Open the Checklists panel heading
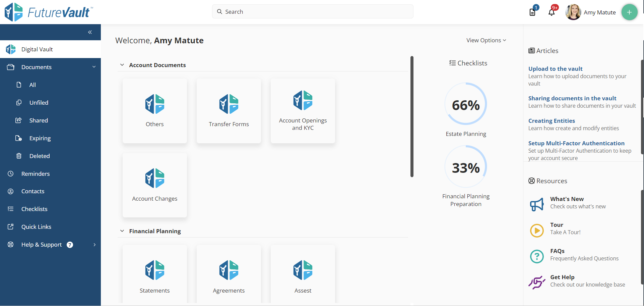This screenshot has width=644, height=306. click(x=468, y=63)
